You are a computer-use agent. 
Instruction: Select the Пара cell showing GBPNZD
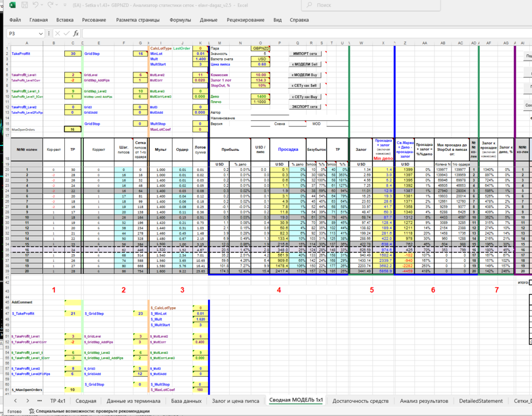coord(260,48)
